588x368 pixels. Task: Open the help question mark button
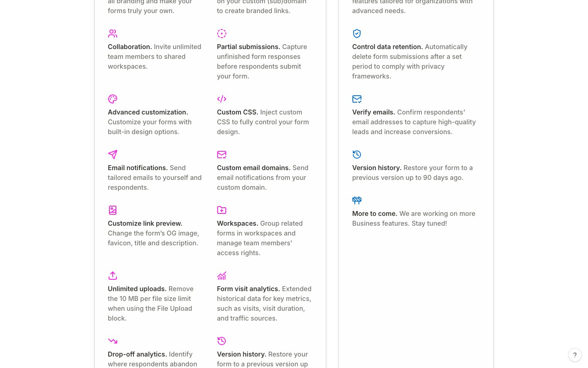click(575, 355)
